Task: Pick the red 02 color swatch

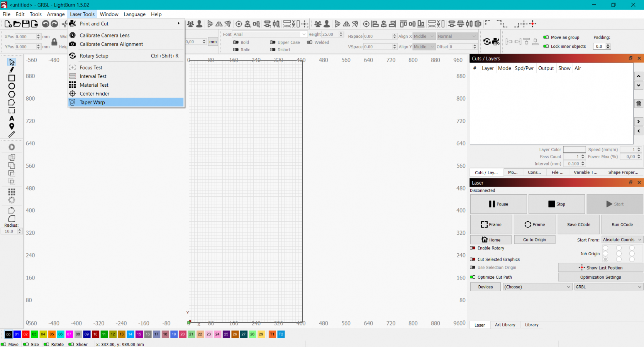Action: (25, 334)
